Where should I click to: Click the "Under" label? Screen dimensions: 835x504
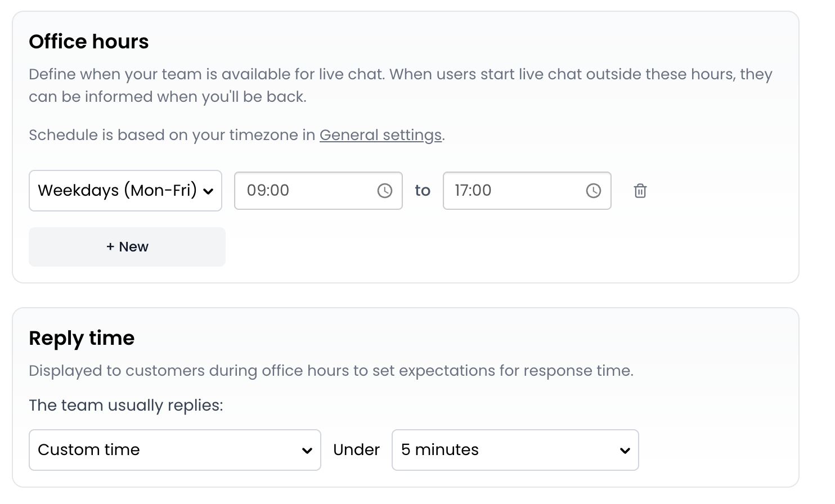(356, 450)
